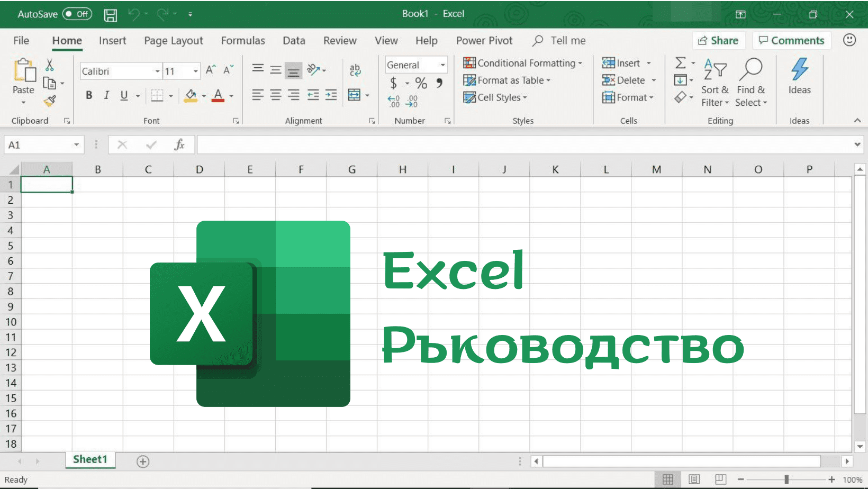
Task: Apply the red Font Color A
Action: tap(218, 95)
